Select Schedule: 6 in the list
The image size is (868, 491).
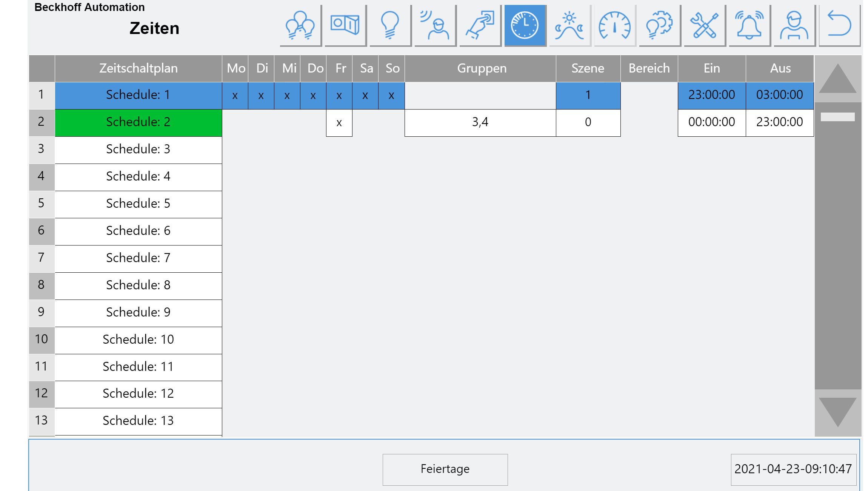click(x=139, y=232)
